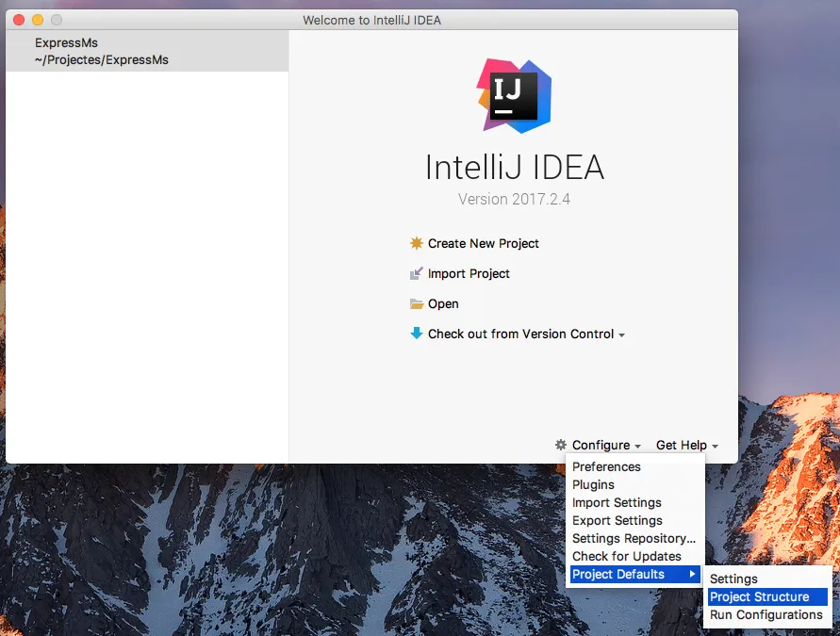Viewport: 840px width, 636px height.
Task: Expand the Check out from Version Control dropdown
Action: coord(622,334)
